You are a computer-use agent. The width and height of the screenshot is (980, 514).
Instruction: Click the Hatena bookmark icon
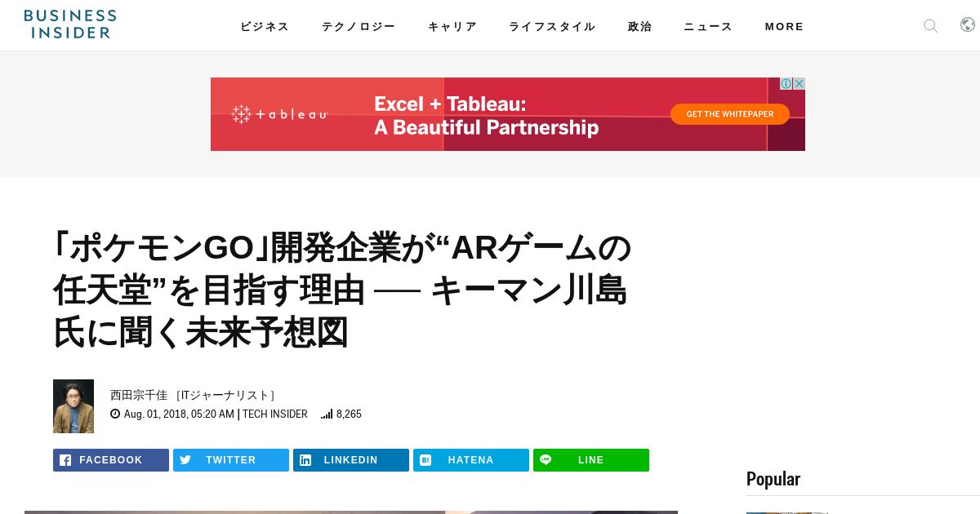tap(425, 460)
